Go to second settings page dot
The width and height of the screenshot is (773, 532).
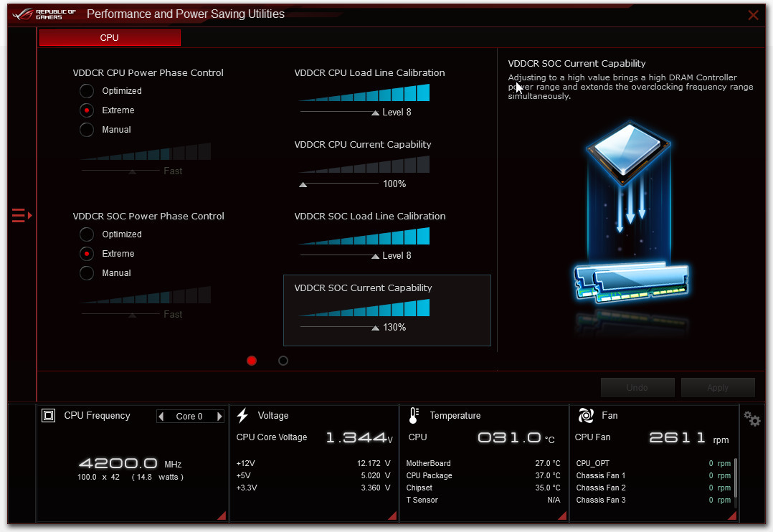point(283,361)
